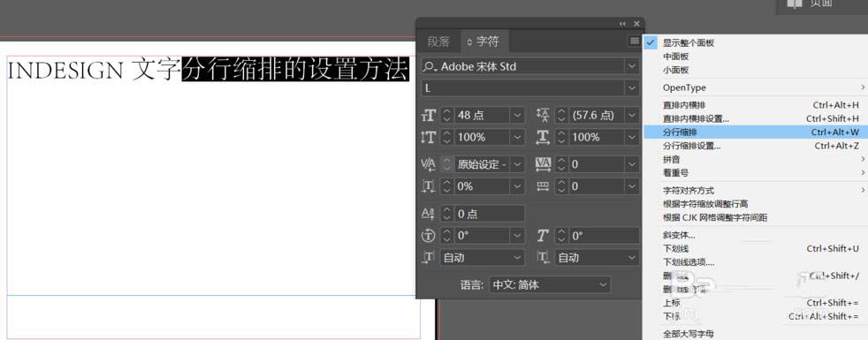Click the font size icon

429,115
